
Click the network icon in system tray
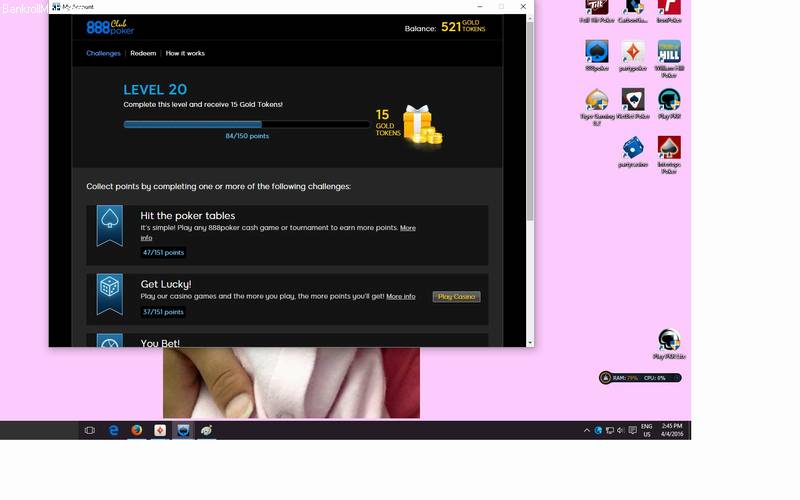(610, 431)
